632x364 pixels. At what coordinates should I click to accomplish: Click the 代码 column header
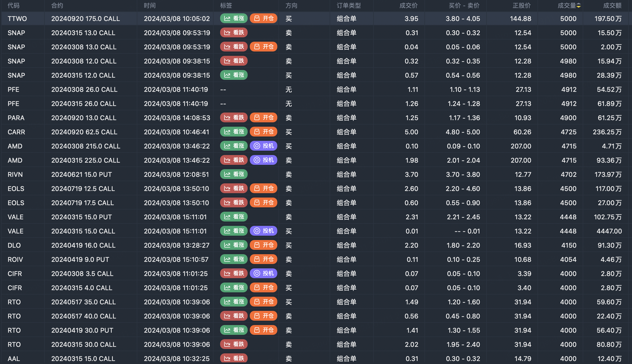click(x=14, y=5)
